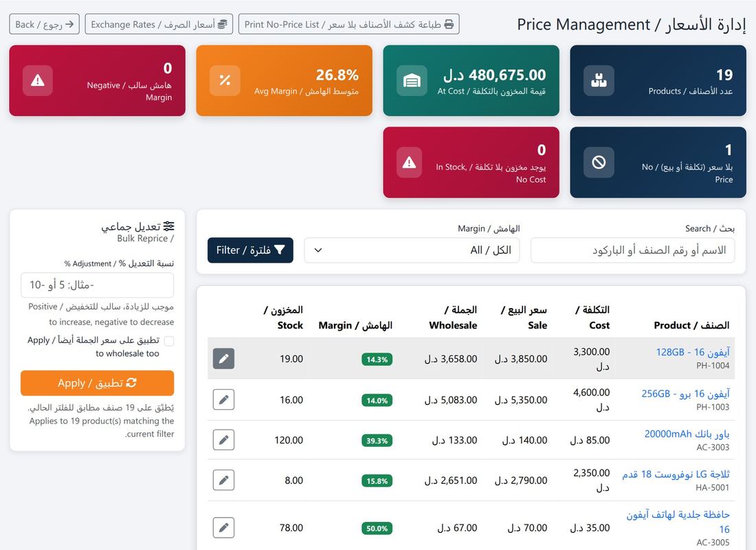Click the wholesale price 5,083.00 cell
The width and height of the screenshot is (756, 550).
[451, 400]
